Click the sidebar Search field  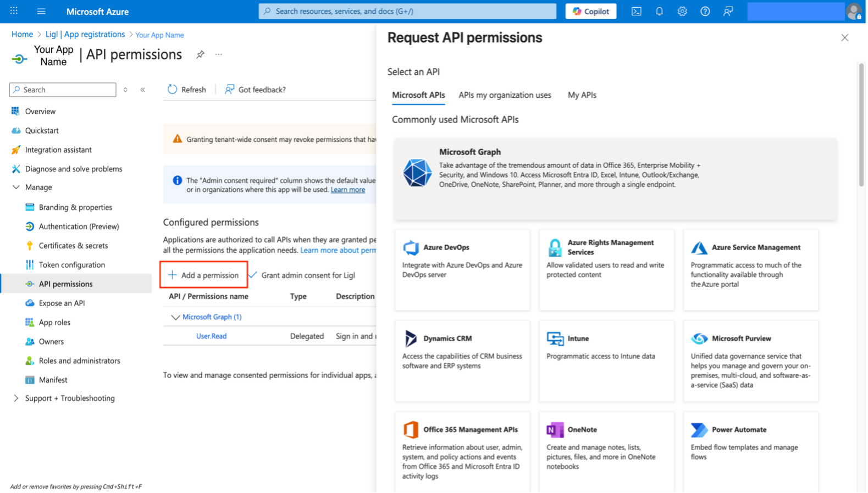[63, 90]
